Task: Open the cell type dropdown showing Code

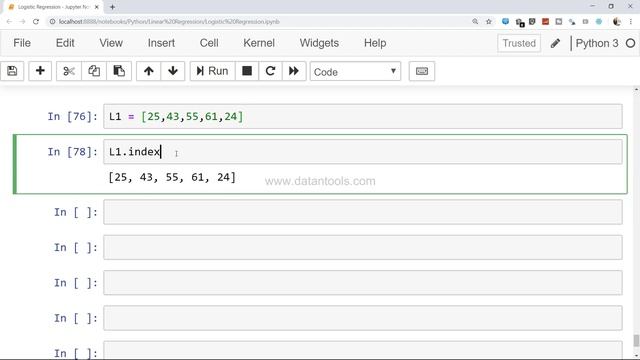Action: (355, 71)
